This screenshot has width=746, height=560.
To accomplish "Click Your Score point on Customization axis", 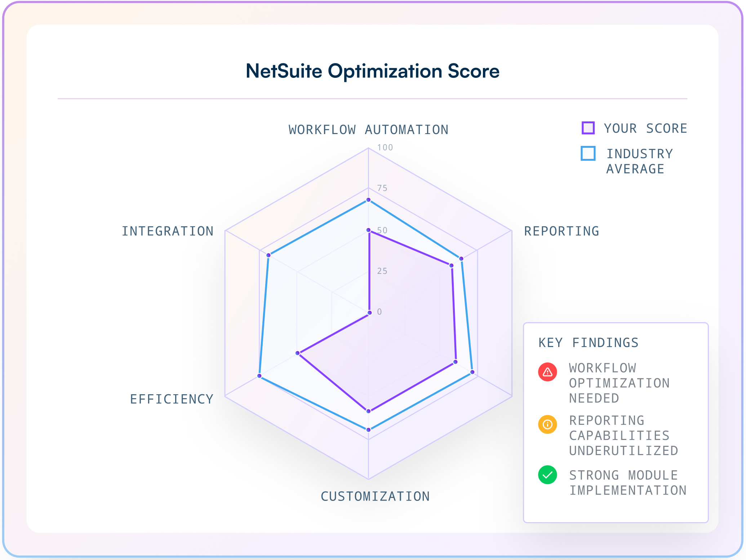I will (x=368, y=411).
